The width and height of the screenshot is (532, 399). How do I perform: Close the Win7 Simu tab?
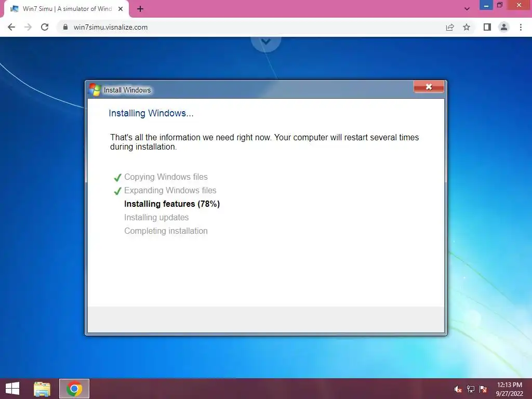[121, 9]
